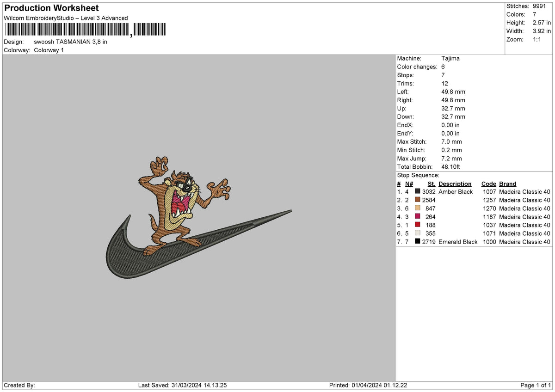The width and height of the screenshot is (555, 392).
Task: Click the Width value '3.92 in'
Action: tap(542, 31)
